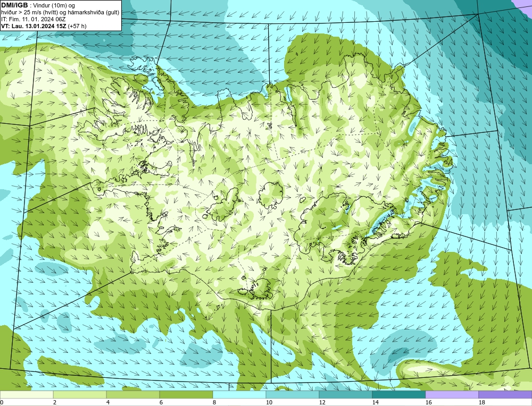This screenshot has height=406, width=532.
Task: Click the legend label '16'
Action: [428, 402]
